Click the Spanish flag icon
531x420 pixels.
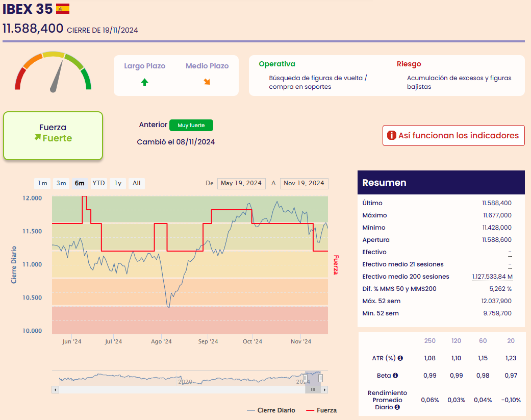pyautogui.click(x=63, y=8)
